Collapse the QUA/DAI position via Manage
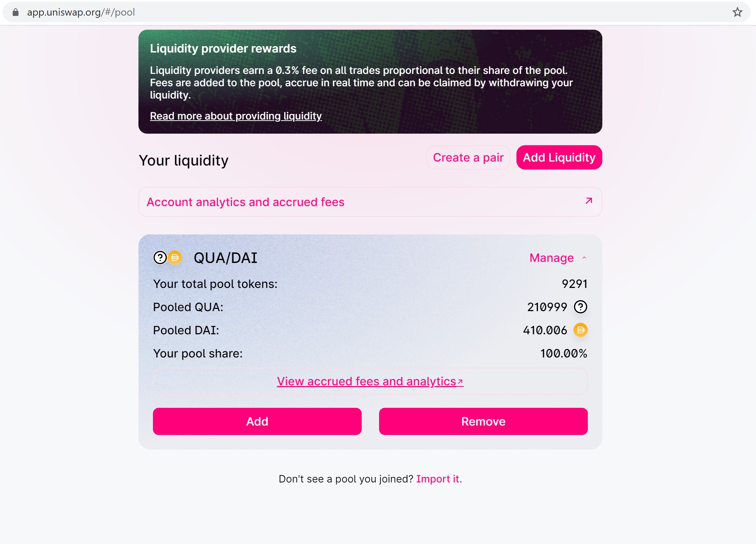 [551, 258]
